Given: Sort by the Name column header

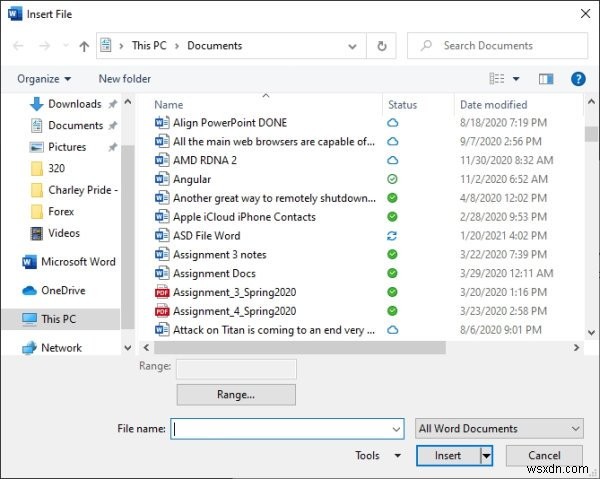Looking at the screenshot, I should pos(168,105).
